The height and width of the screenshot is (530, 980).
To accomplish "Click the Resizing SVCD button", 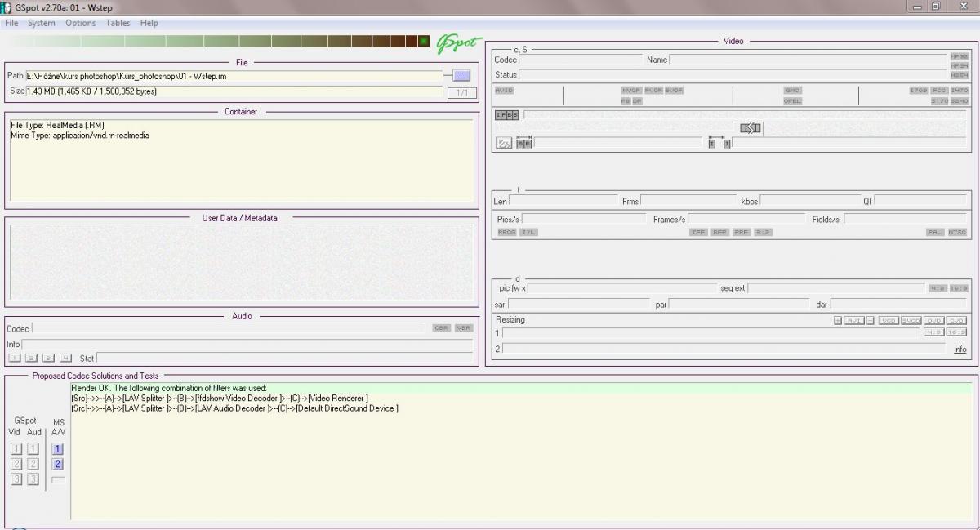I will pos(911,320).
